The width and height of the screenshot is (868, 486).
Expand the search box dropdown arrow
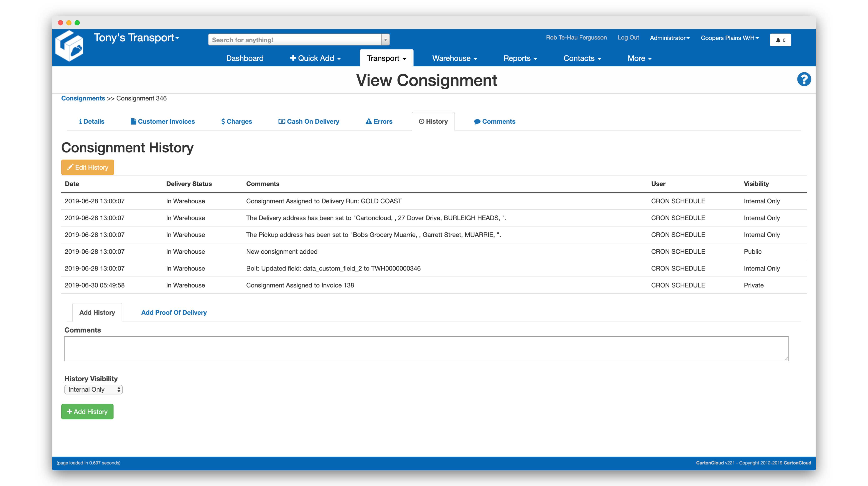(x=385, y=40)
